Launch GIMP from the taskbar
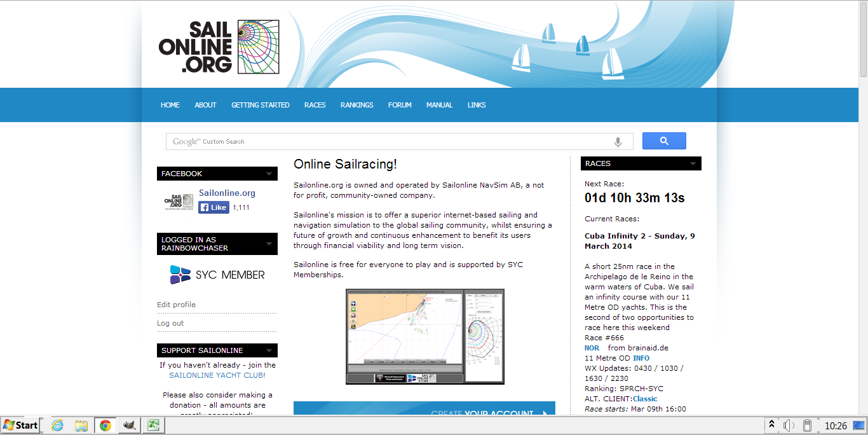This screenshot has width=868, height=435. [129, 425]
